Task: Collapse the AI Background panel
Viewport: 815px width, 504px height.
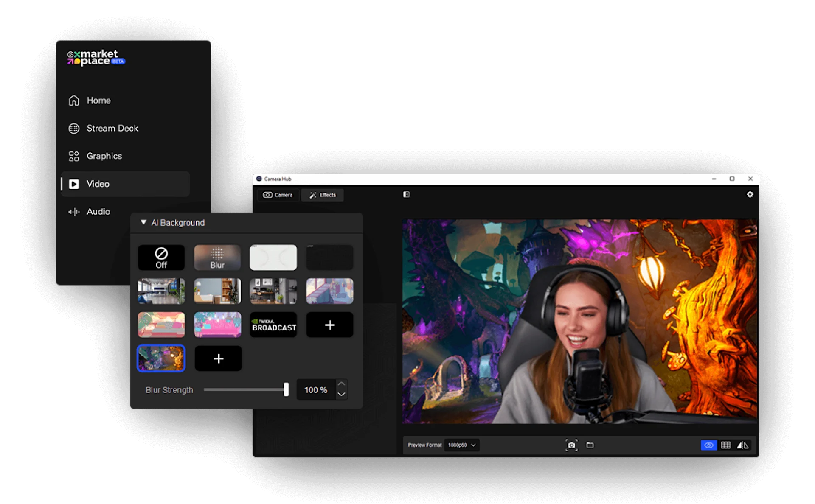Action: coord(143,222)
